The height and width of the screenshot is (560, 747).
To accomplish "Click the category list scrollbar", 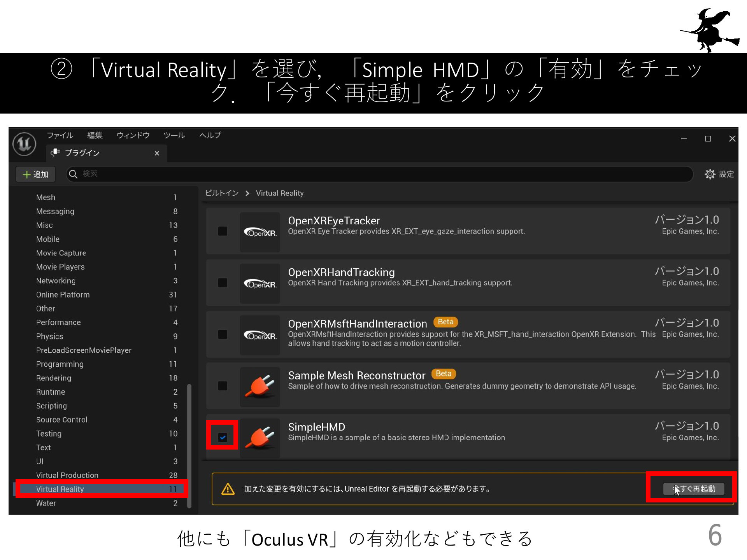I will (189, 446).
